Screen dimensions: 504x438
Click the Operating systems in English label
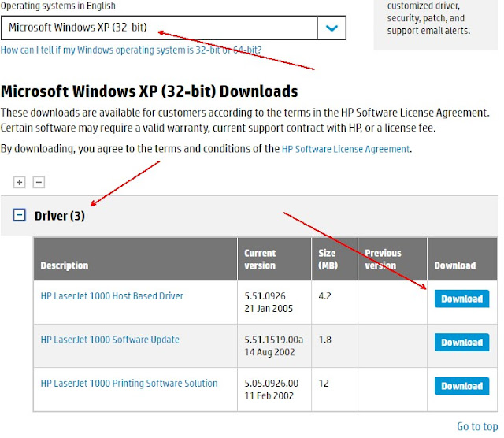click(x=57, y=6)
